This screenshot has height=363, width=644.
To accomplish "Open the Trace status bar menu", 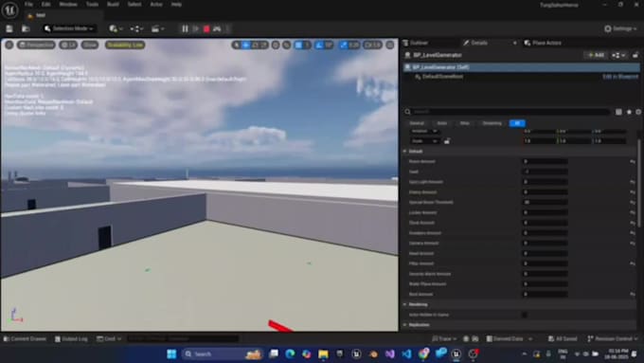I will click(443, 338).
